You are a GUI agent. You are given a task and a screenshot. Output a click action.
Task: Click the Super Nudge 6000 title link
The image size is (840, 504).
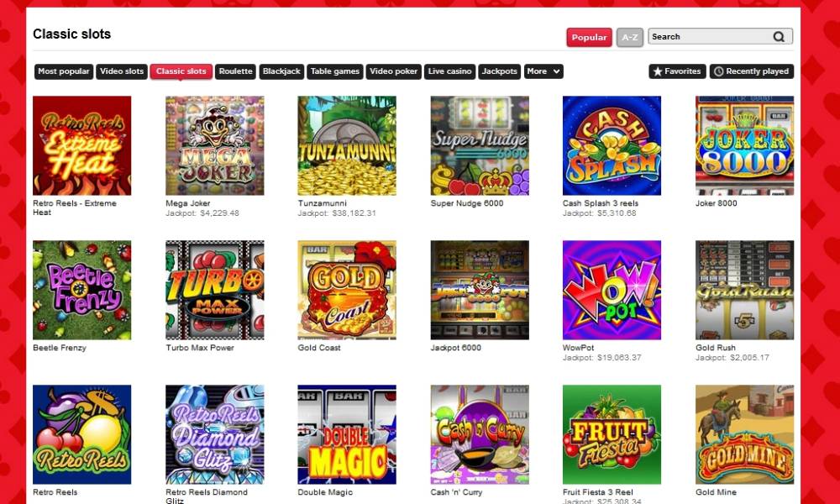466,203
